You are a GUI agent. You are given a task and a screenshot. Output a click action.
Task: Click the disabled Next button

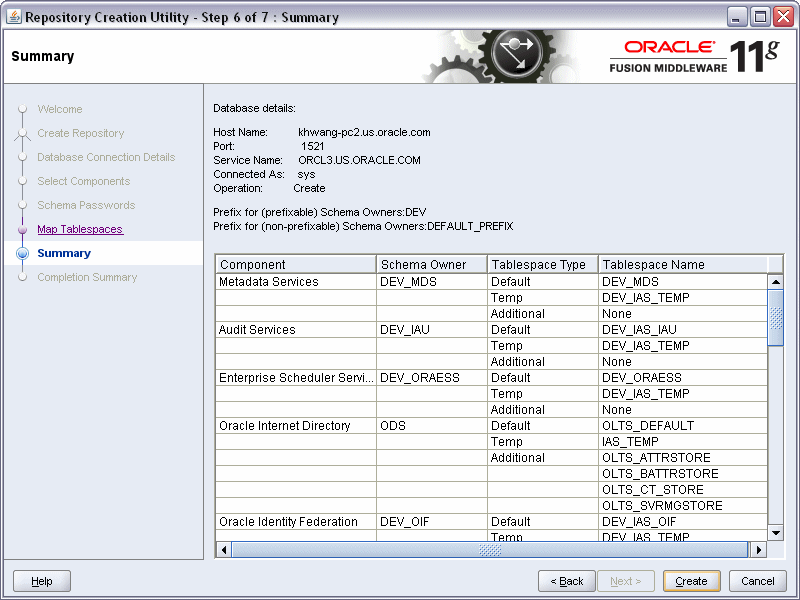tap(626, 581)
